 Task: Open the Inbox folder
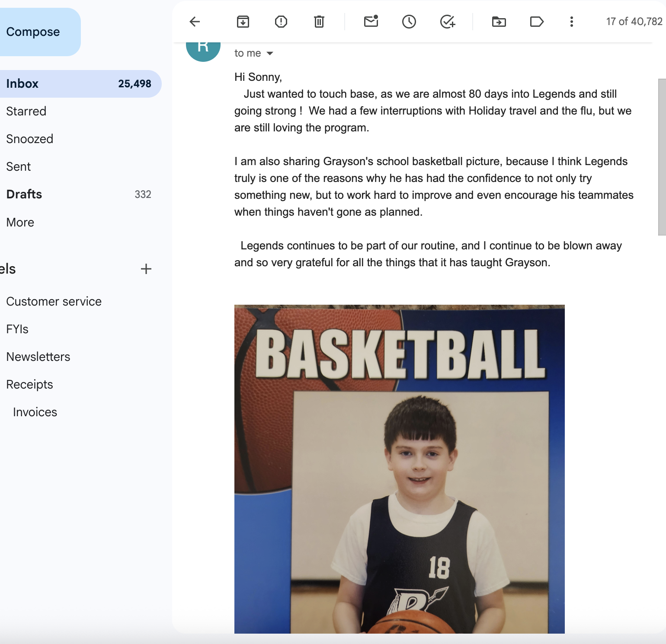(x=80, y=84)
